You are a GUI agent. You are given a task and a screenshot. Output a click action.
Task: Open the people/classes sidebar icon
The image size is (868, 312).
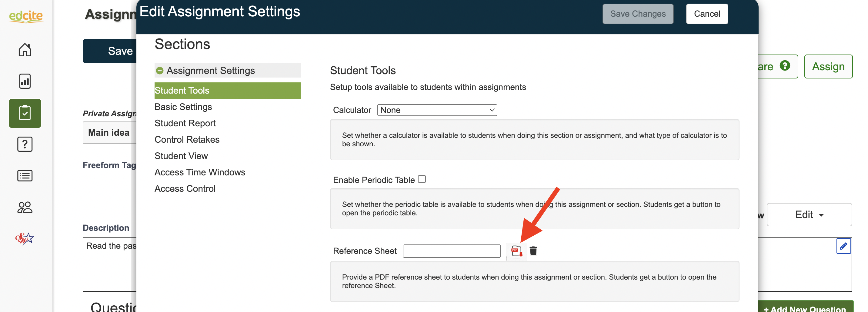25,207
